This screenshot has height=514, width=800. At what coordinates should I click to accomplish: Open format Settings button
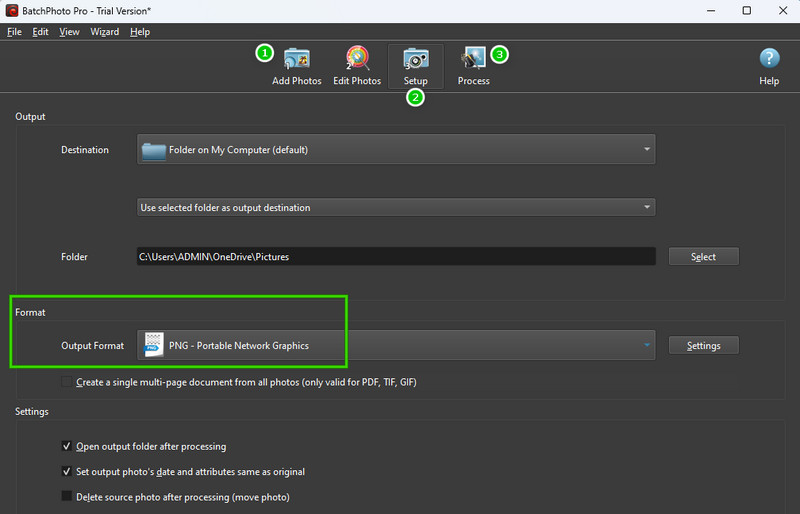coord(703,345)
